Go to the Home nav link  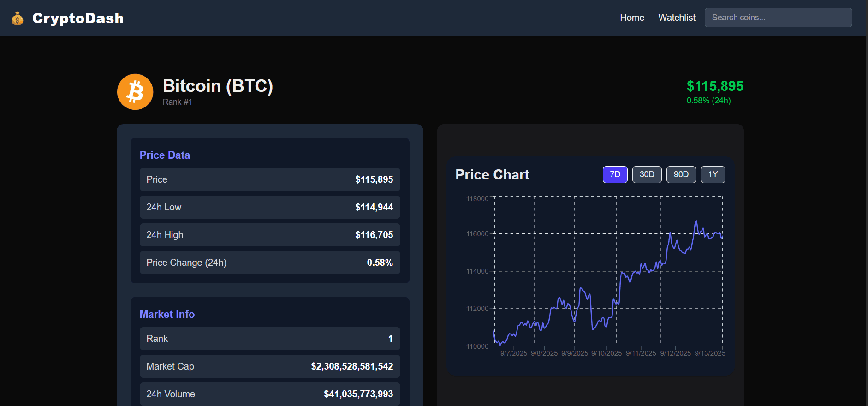[632, 18]
